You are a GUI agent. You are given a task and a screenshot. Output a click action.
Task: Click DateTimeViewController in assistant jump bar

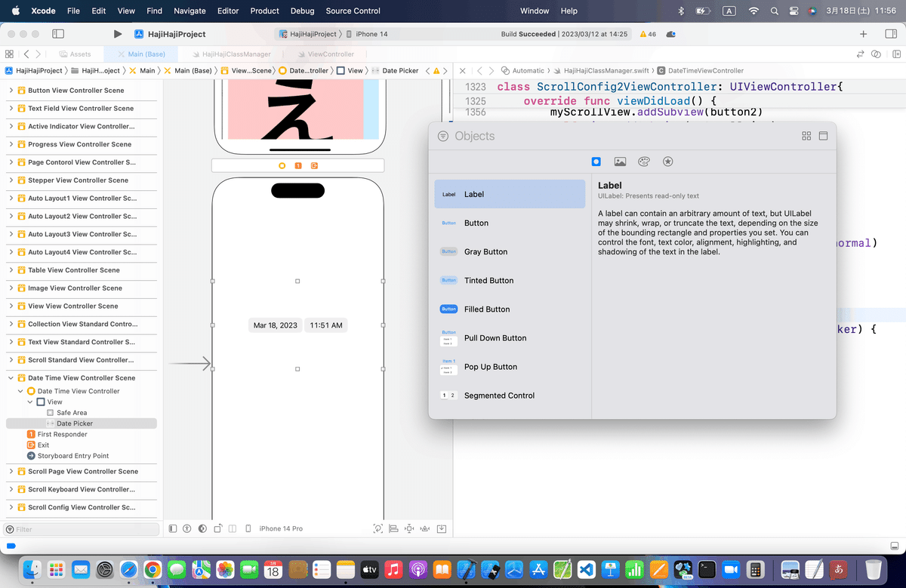pos(700,70)
